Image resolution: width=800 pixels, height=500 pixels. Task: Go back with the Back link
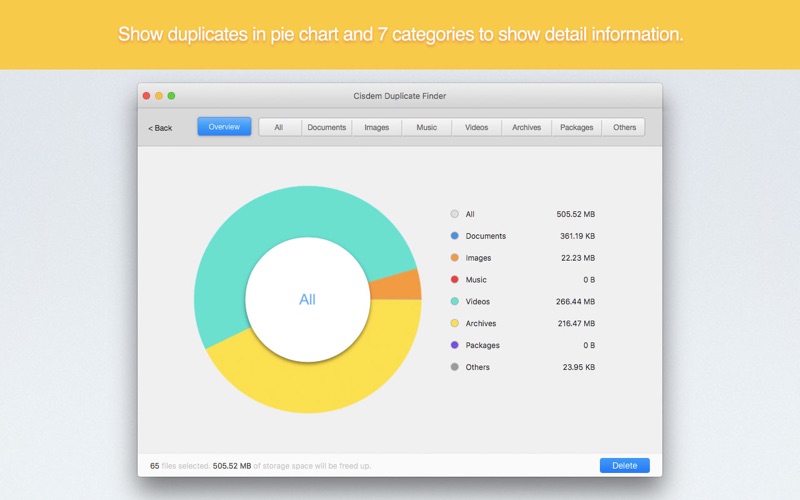click(160, 128)
